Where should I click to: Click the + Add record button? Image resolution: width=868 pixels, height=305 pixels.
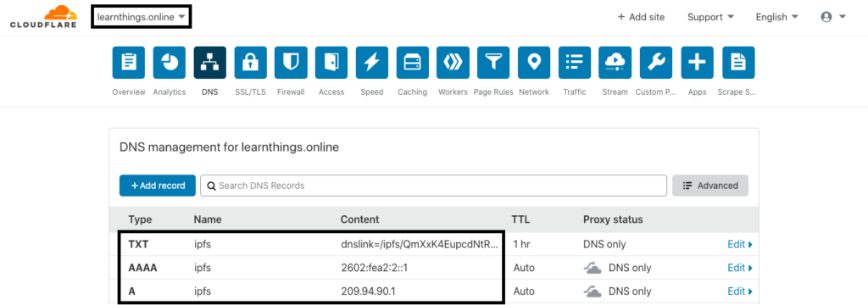point(157,186)
